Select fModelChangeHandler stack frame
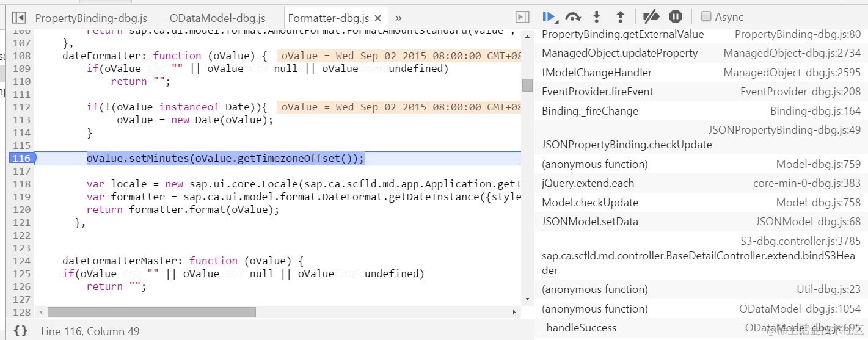868x340 pixels. pyautogui.click(x=596, y=73)
